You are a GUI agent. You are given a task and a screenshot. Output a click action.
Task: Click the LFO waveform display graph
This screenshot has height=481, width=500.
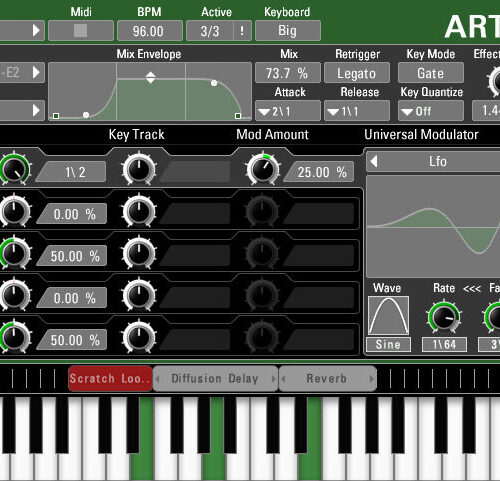433,227
